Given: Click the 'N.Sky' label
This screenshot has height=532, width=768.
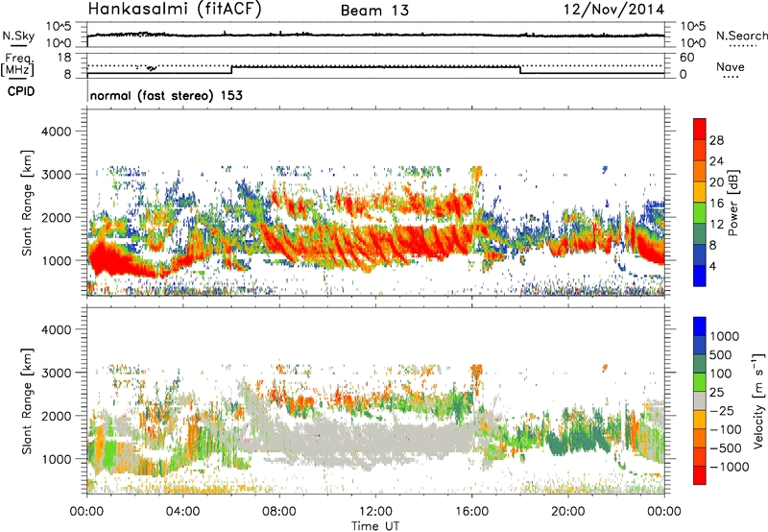Looking at the screenshot, I should click(x=18, y=36).
